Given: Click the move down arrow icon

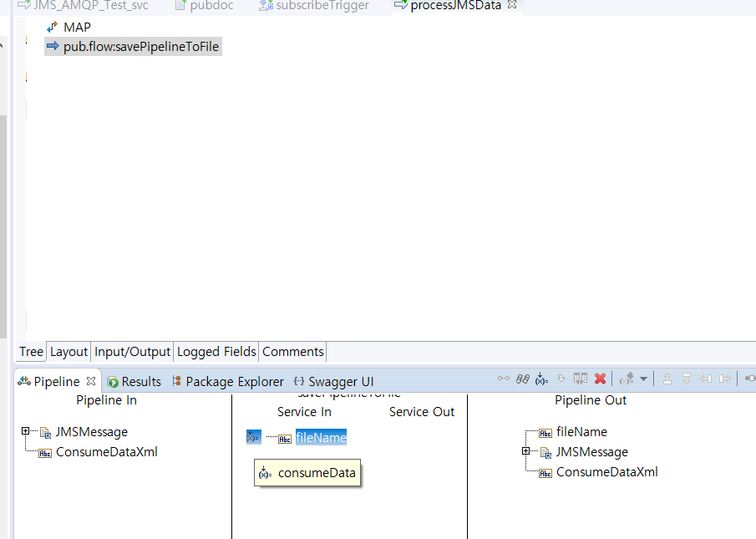Looking at the screenshot, I should click(x=687, y=379).
